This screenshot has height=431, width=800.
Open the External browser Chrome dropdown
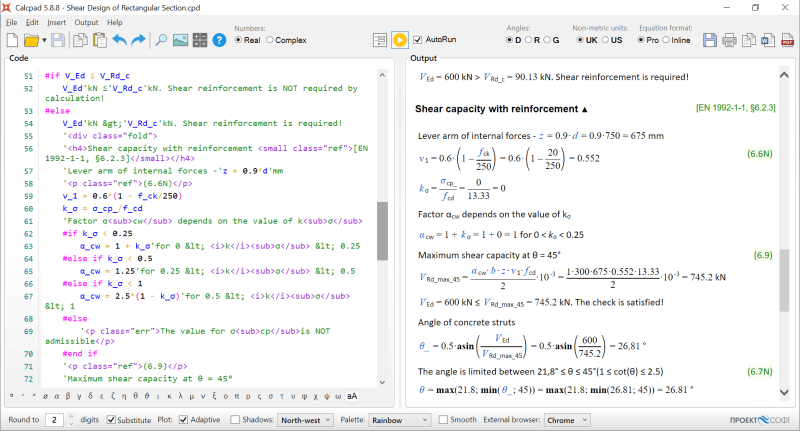click(567, 420)
